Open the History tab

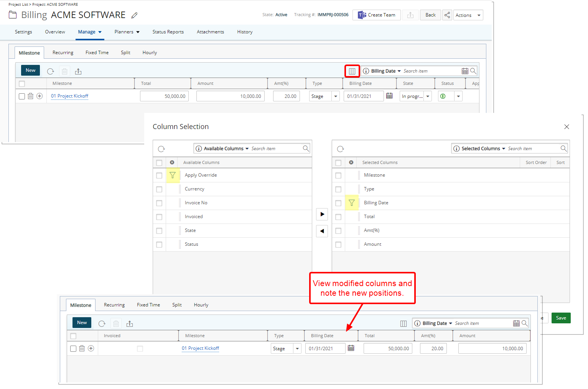tap(245, 32)
